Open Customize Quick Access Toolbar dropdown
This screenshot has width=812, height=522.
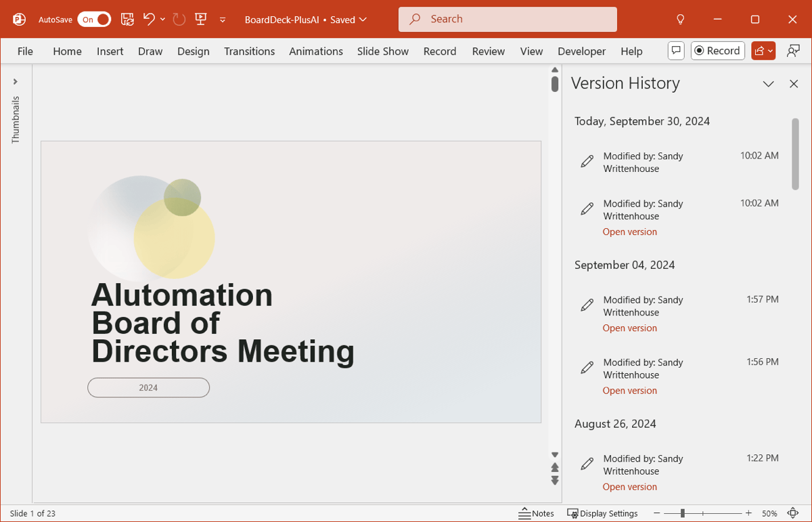pyautogui.click(x=223, y=20)
